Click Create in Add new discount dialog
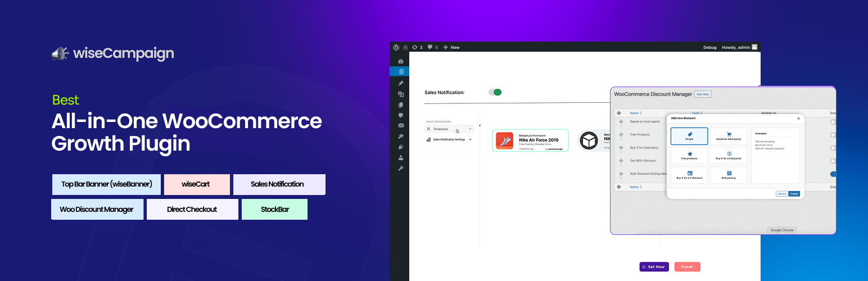868x281 pixels. 794,193
